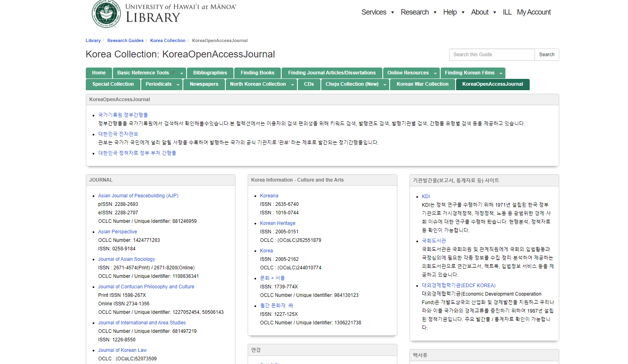The width and height of the screenshot is (628, 364).
Task: Open Basic Reference Tools tab
Action: click(x=143, y=73)
